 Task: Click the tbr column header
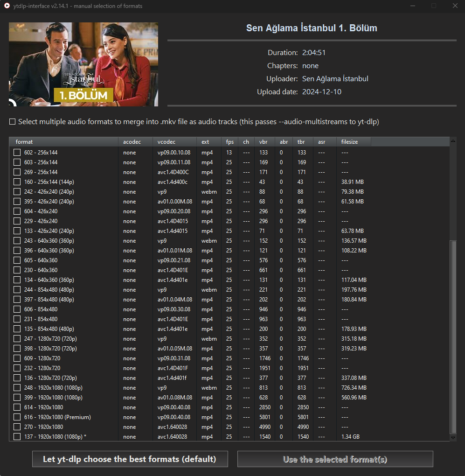[x=303, y=142]
